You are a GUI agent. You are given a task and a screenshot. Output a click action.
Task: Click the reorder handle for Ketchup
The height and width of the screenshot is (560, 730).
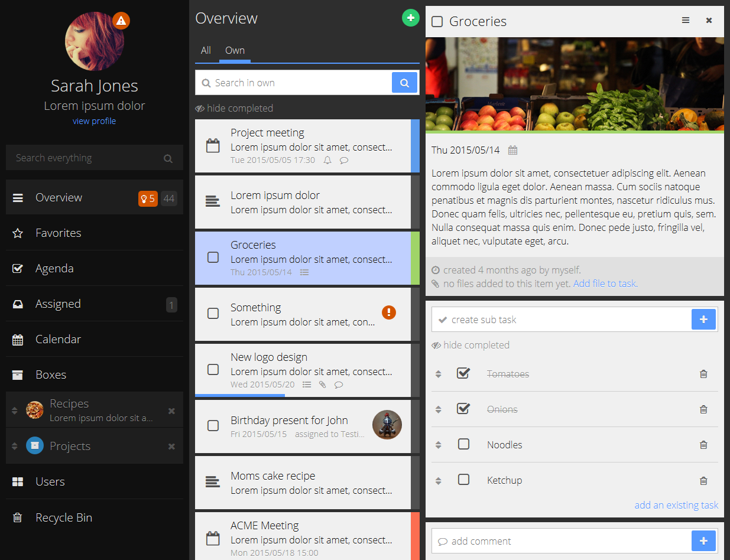[439, 480]
